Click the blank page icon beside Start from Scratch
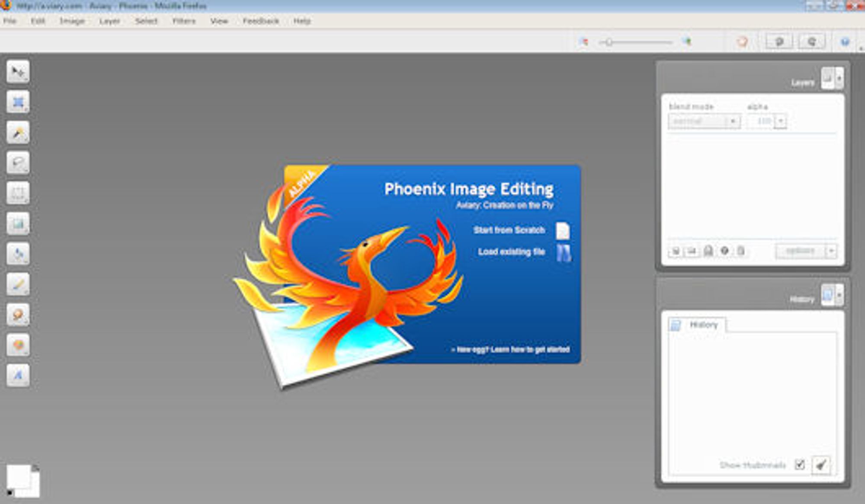This screenshot has width=865, height=504. [x=563, y=231]
